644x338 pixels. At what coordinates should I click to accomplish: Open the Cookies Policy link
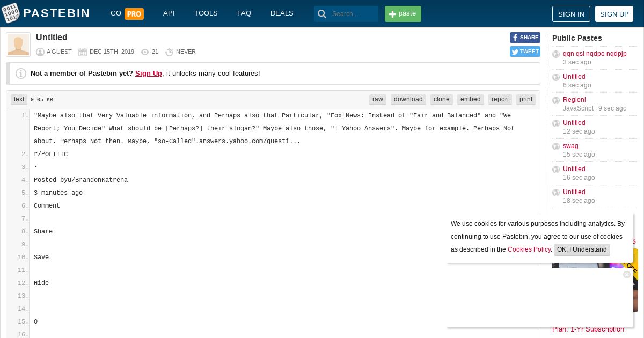coord(529,249)
